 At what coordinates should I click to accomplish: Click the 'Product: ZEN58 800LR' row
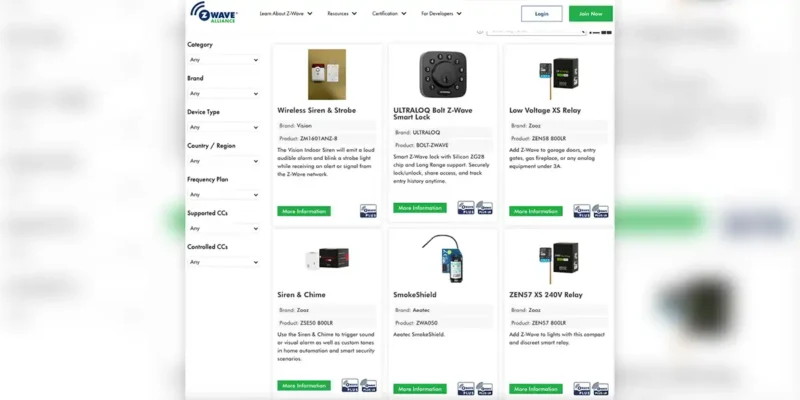click(559, 138)
